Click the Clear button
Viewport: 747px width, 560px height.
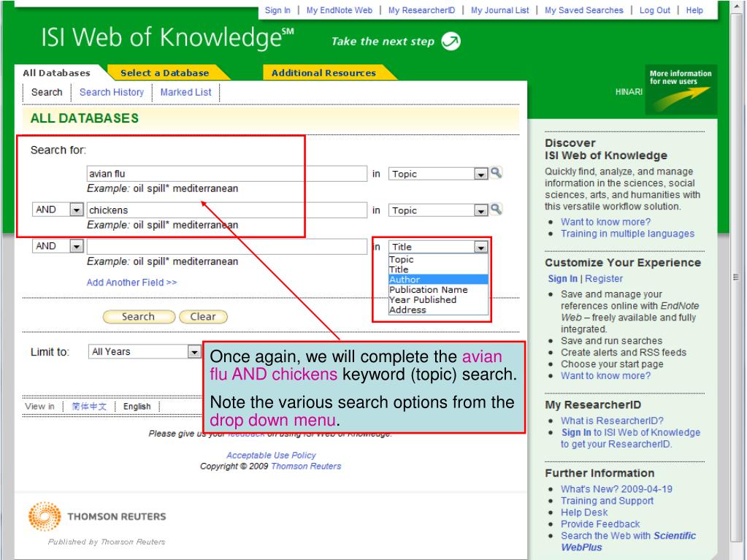click(x=204, y=317)
